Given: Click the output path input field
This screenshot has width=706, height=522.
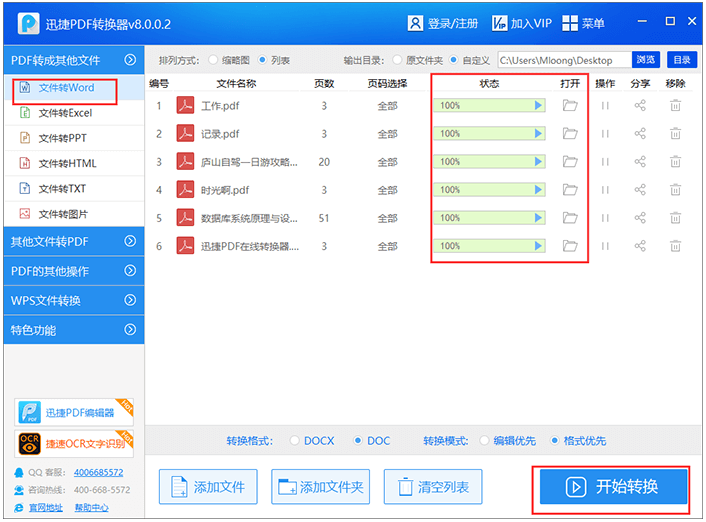Looking at the screenshot, I should click(x=565, y=59).
